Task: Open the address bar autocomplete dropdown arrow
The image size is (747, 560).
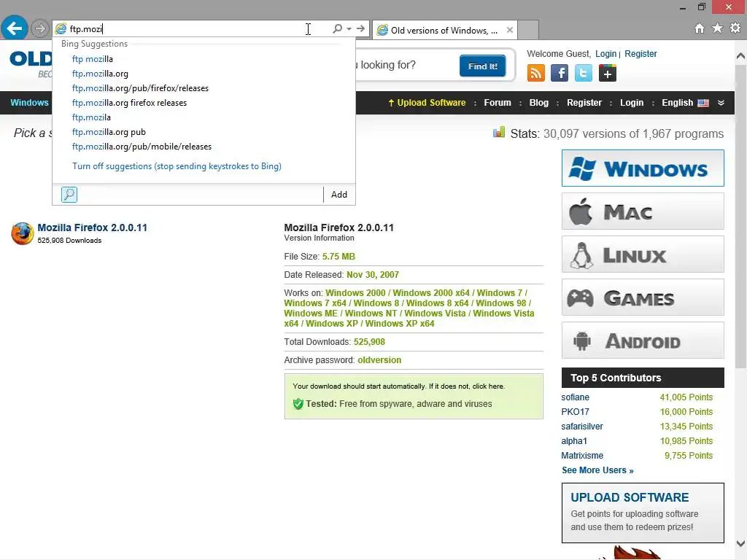Action: (x=349, y=28)
